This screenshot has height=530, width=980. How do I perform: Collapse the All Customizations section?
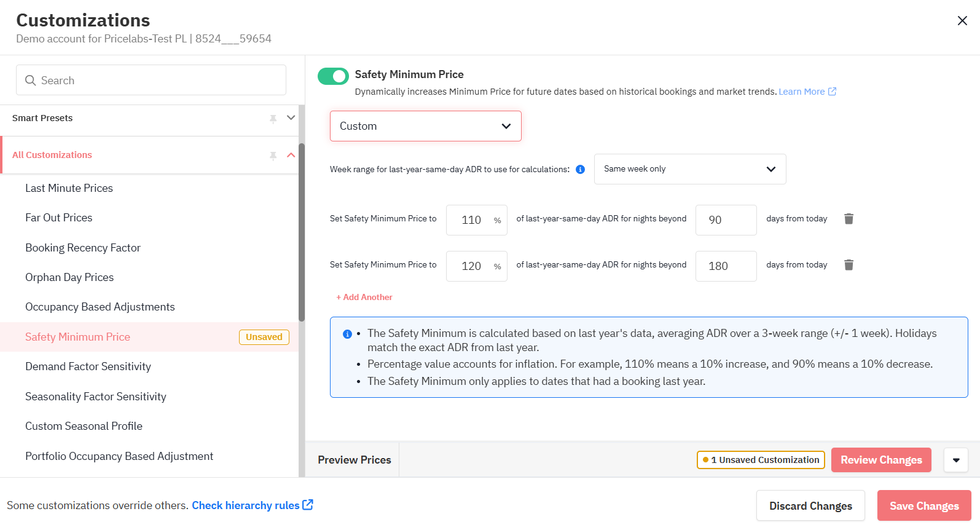[291, 155]
